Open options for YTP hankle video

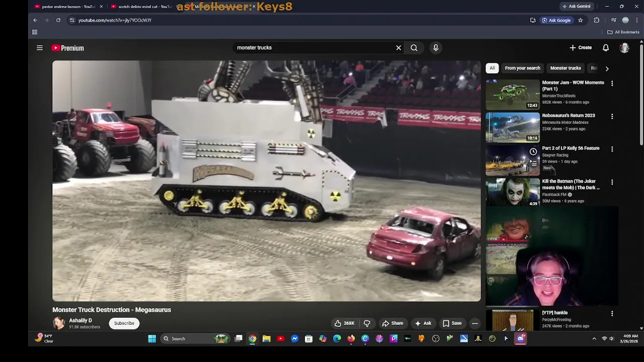[612, 313]
